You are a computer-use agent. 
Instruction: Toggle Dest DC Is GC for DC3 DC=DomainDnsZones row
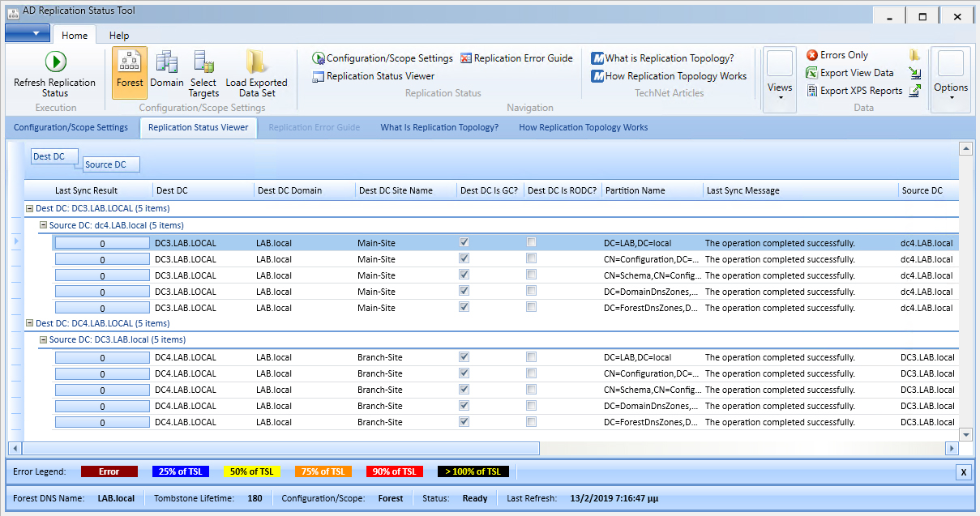pyautogui.click(x=464, y=291)
